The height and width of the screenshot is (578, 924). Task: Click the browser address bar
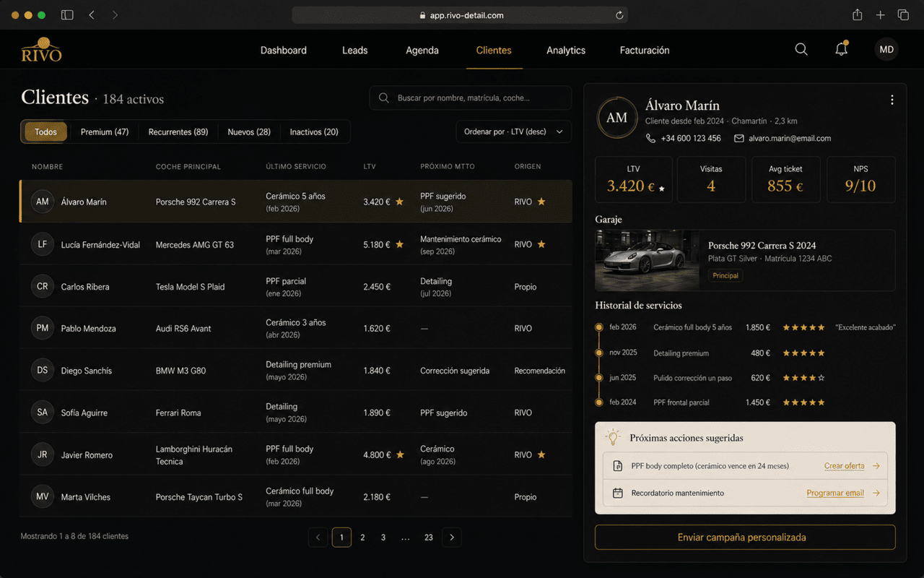click(x=460, y=15)
